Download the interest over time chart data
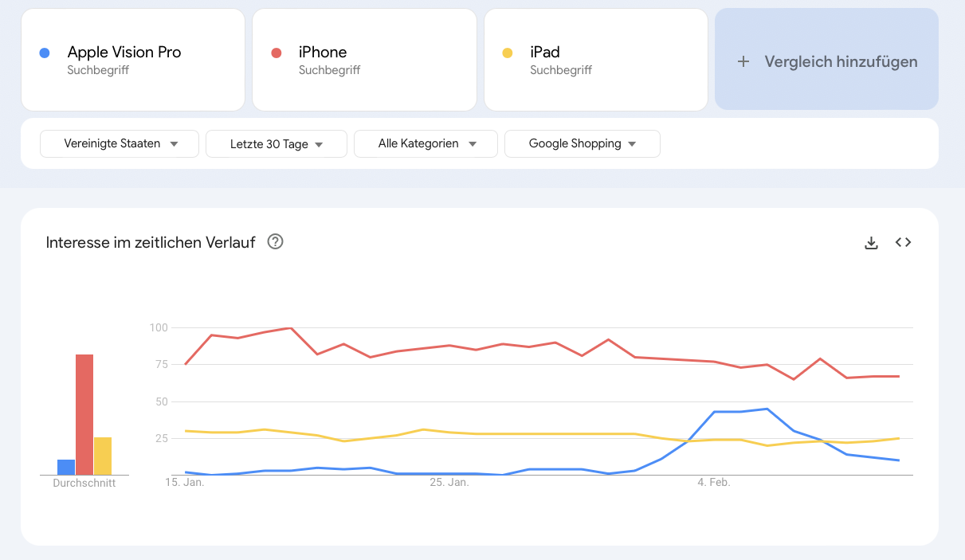 [x=871, y=243]
